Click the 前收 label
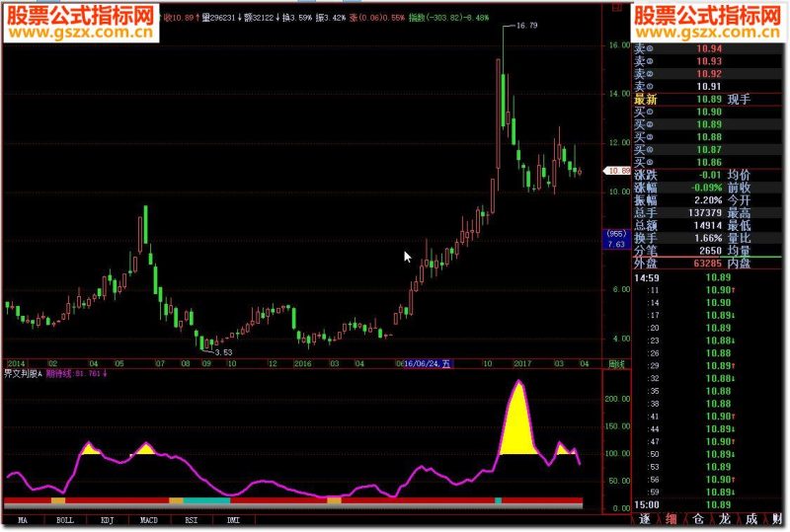Image resolution: width=790 pixels, height=532 pixels. point(739,188)
